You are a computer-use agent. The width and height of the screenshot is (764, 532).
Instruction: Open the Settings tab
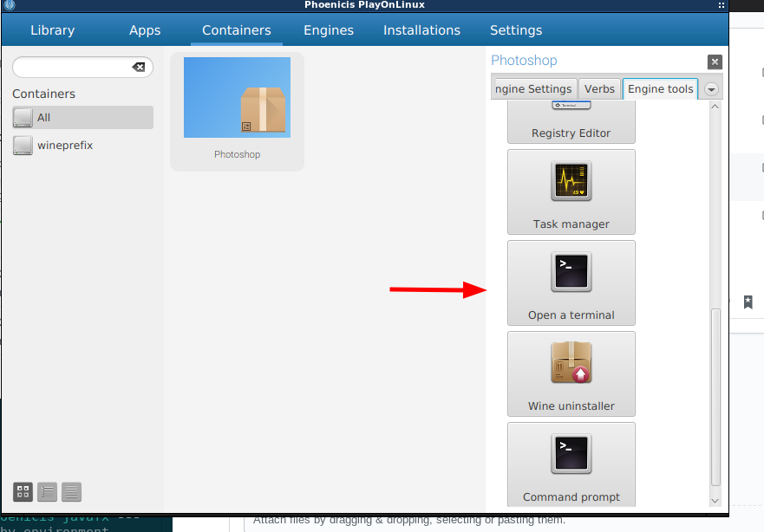tap(516, 30)
